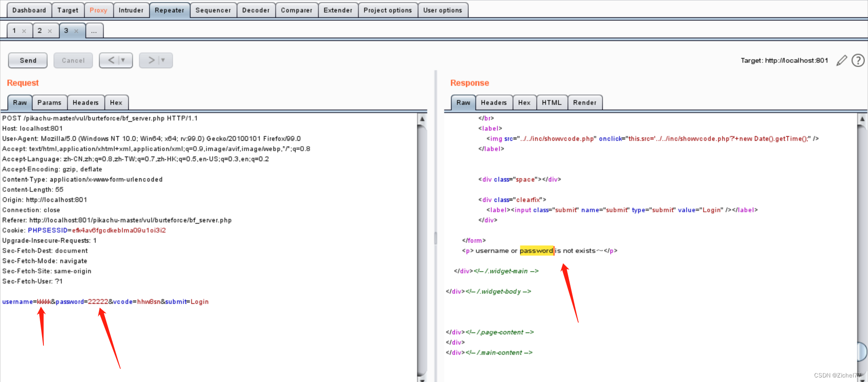
Task: Click the pencil icon to edit the target
Action: 841,61
